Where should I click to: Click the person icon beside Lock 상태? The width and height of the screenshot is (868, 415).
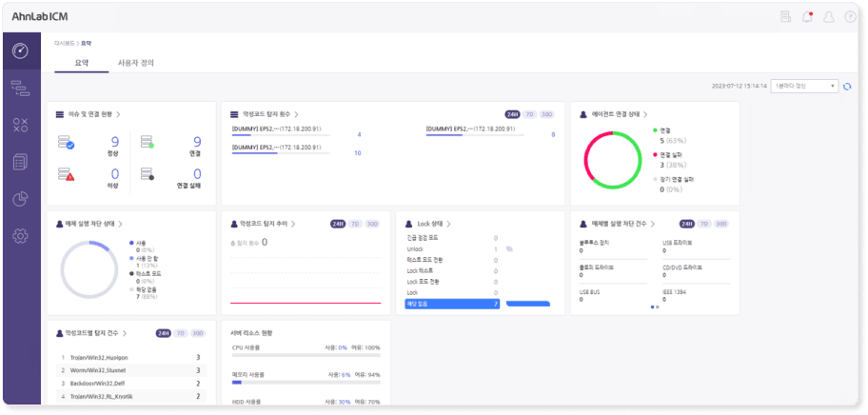click(x=408, y=224)
